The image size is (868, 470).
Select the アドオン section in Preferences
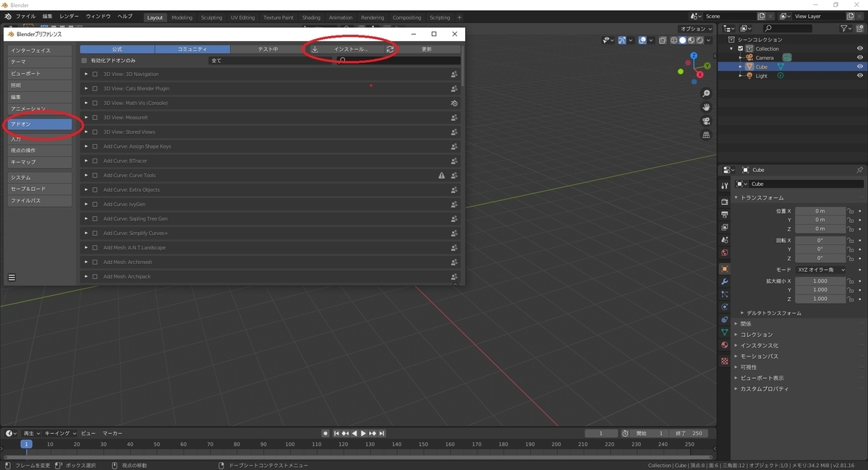(x=40, y=124)
